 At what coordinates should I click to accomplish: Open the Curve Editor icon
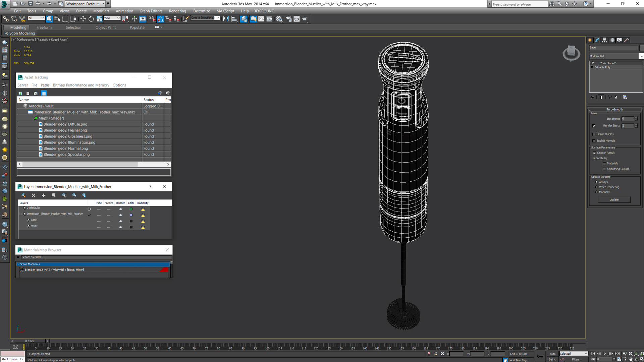tap(261, 19)
